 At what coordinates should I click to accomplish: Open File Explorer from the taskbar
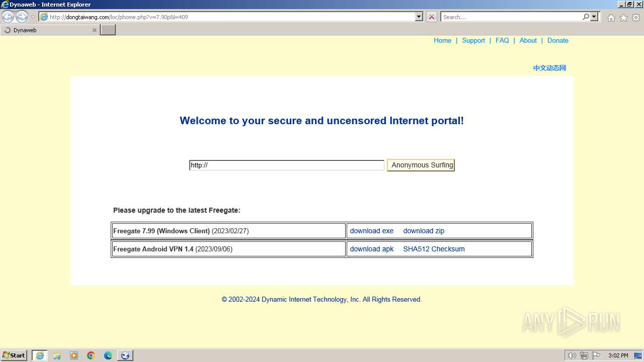[x=57, y=355]
